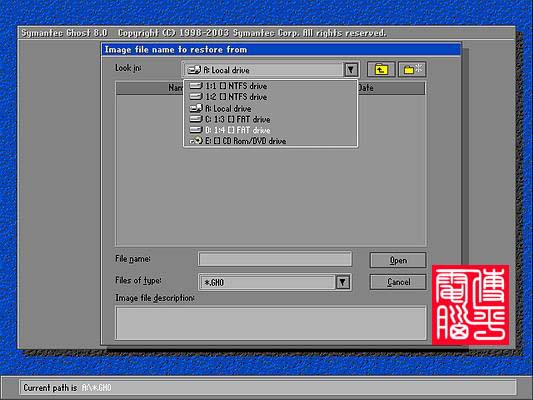
Task: Choose D: 1:4 FAT drive entry
Action: [x=270, y=130]
